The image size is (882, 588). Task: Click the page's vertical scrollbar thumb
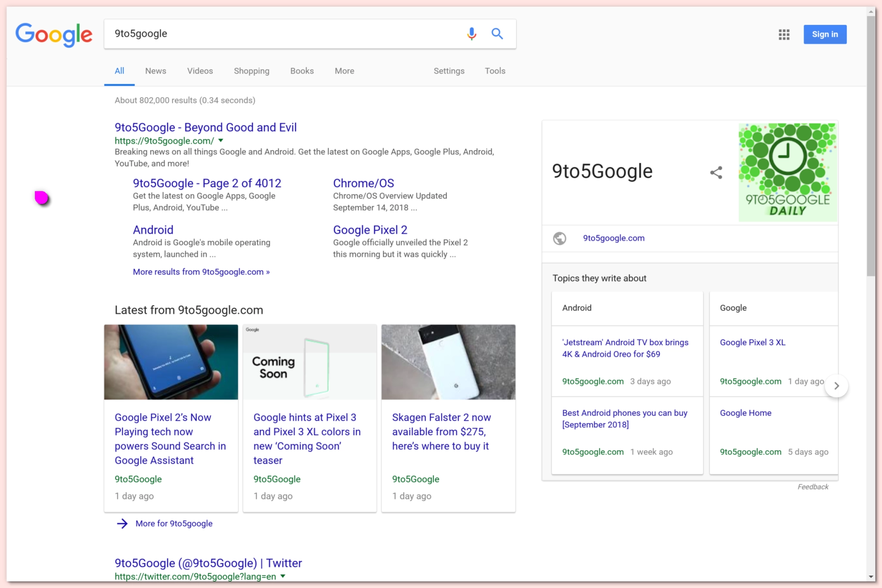point(871,146)
